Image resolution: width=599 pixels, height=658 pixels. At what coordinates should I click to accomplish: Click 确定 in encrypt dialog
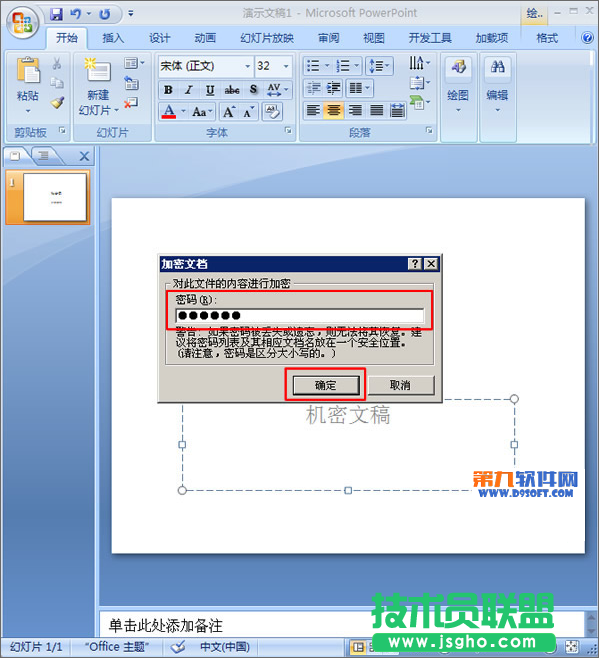[326, 385]
